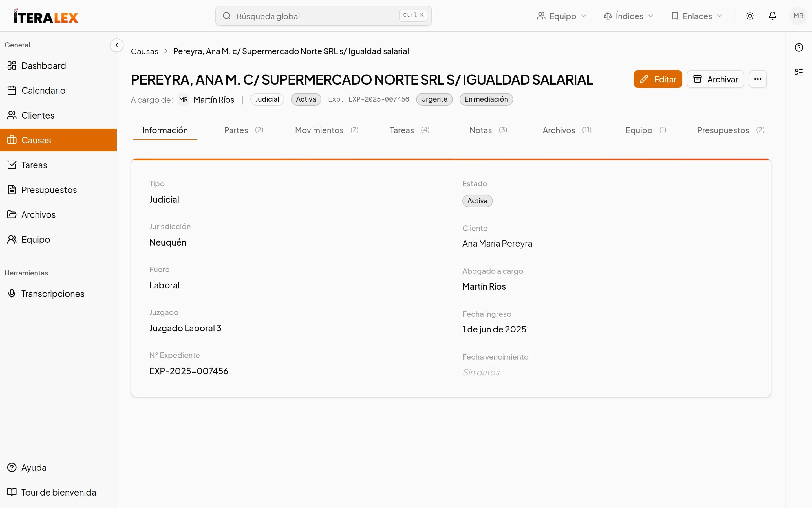Viewport: 812px width, 508px height.
Task: Go to Causas breadcrumb link
Action: (x=144, y=51)
